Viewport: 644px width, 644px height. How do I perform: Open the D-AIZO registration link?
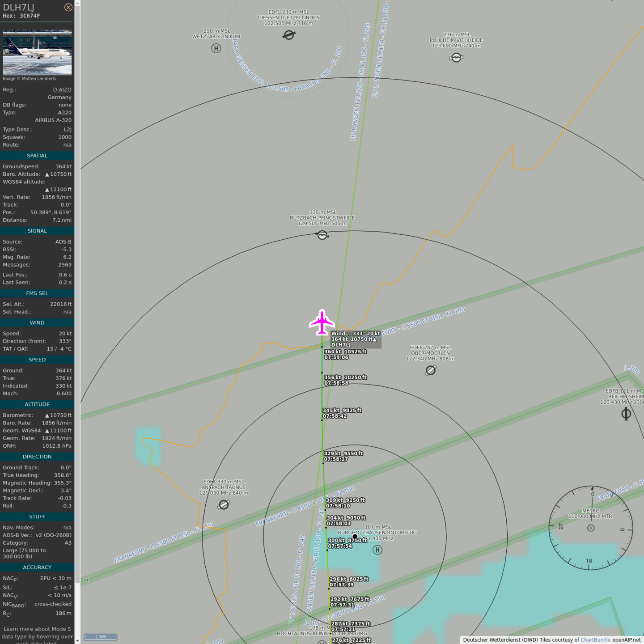(62, 89)
